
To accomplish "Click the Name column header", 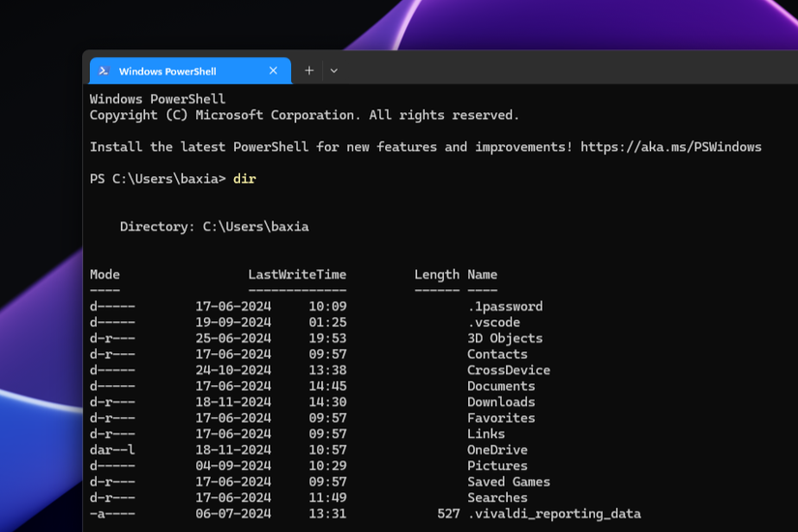I will click(x=482, y=275).
